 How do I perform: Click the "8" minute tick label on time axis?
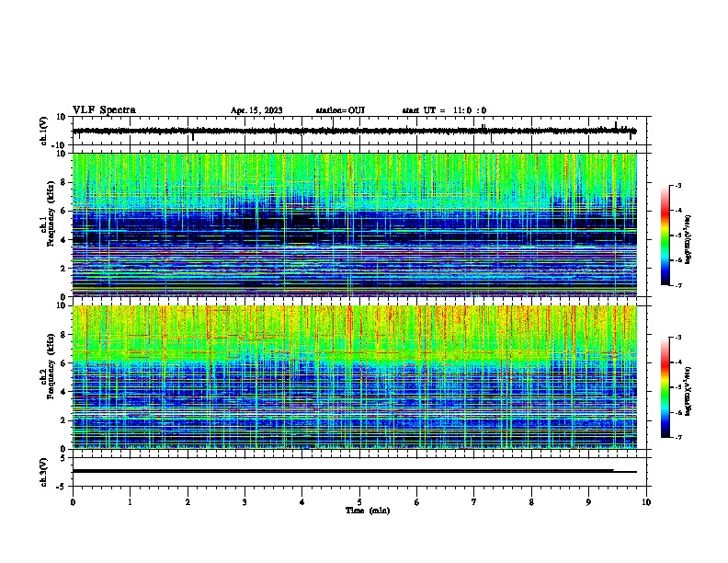click(531, 502)
